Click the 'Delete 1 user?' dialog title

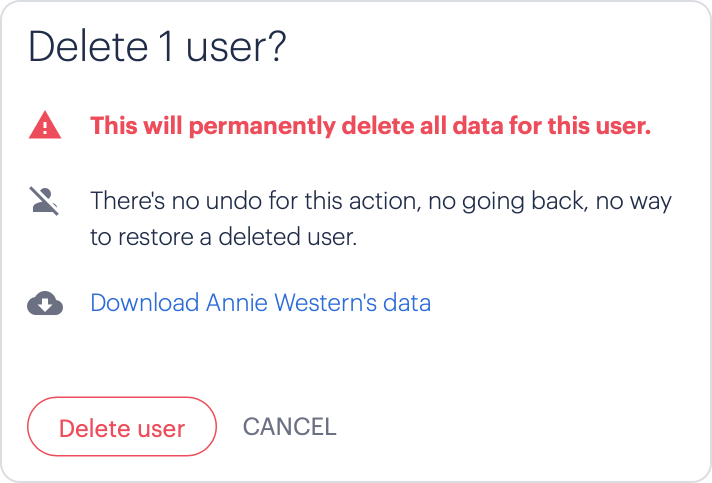pyautogui.click(x=157, y=46)
